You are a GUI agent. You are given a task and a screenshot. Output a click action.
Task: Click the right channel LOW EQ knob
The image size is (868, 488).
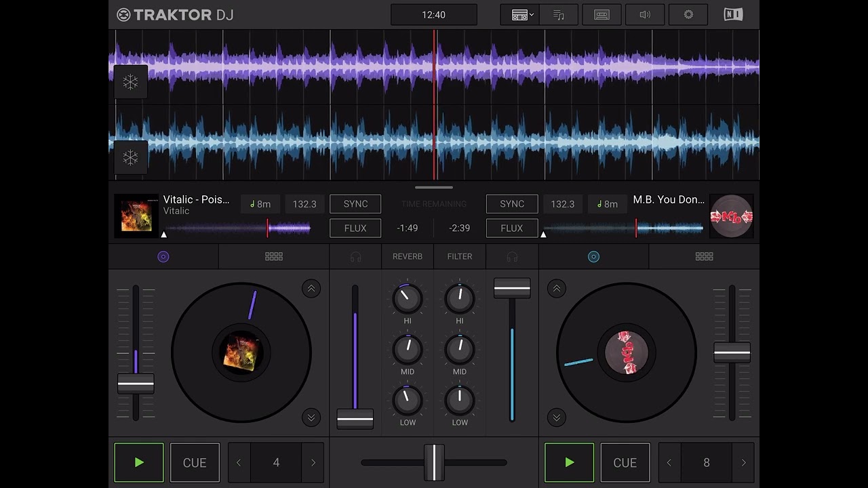click(460, 401)
